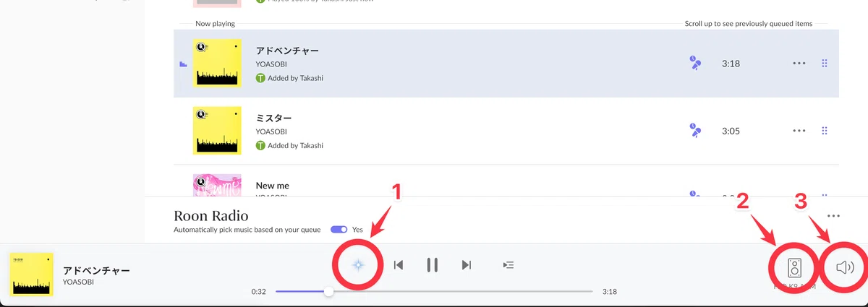
Task: Open the volume control
Action: (x=845, y=268)
